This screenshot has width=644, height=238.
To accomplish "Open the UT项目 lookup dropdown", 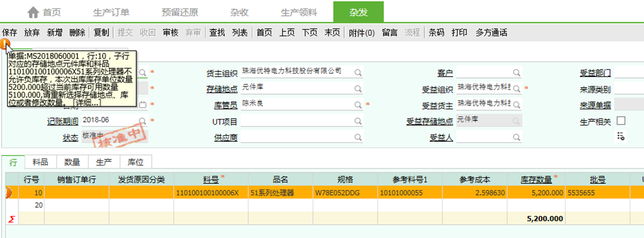I will click(x=358, y=121).
